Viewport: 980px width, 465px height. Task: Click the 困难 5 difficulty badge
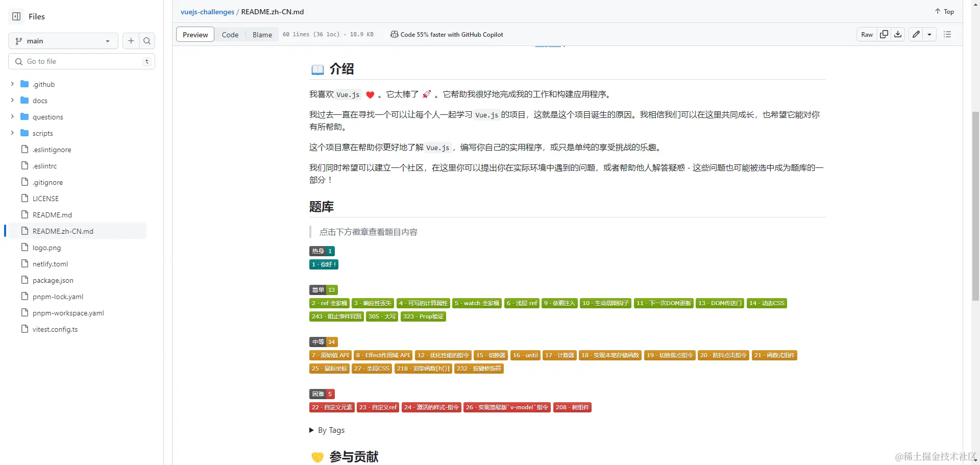coord(322,394)
